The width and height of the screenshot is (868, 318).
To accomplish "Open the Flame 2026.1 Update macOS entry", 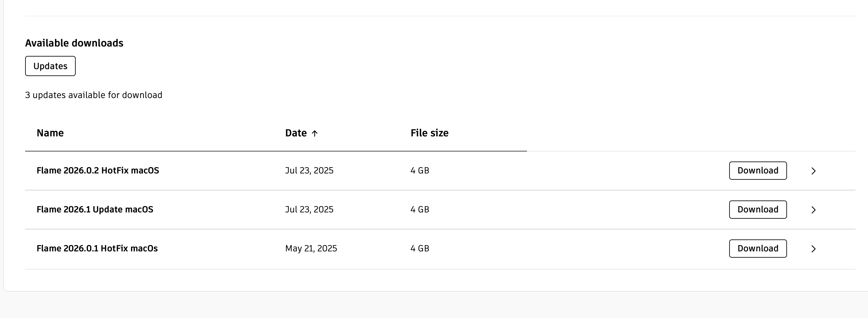I will [95, 209].
